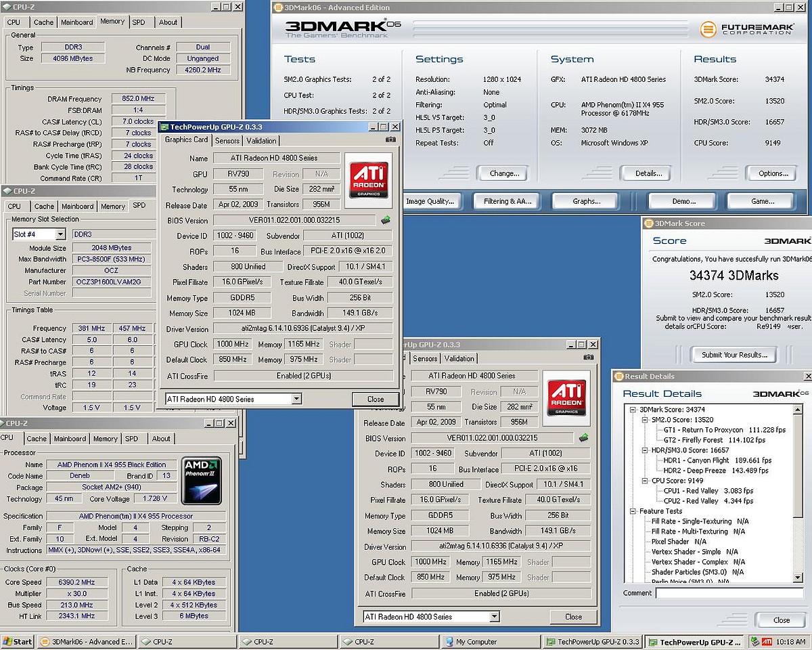Click the Options... button under Results
812x650 pixels.
click(x=773, y=173)
